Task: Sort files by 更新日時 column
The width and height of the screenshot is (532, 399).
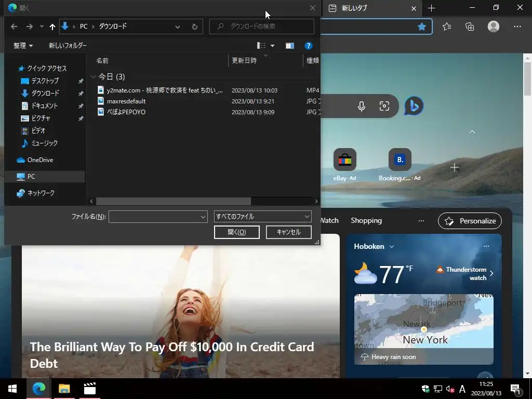Action: [244, 60]
